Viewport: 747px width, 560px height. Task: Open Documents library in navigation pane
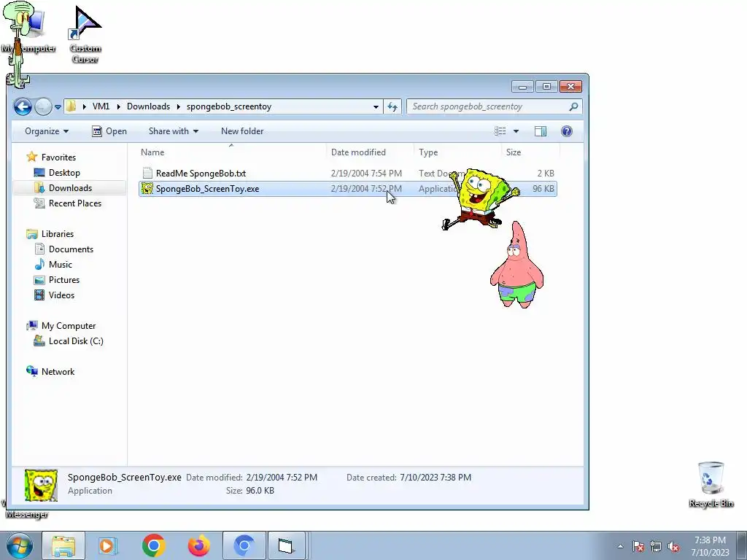(64, 249)
